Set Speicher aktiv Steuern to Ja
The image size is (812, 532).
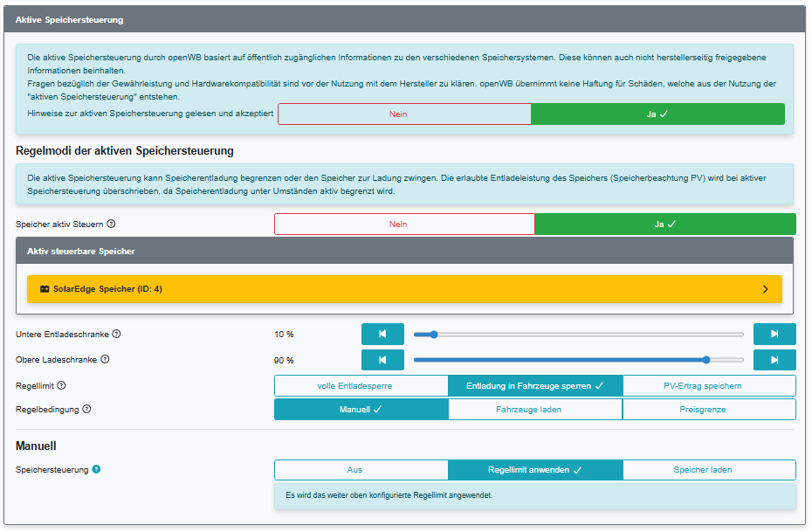tap(664, 225)
